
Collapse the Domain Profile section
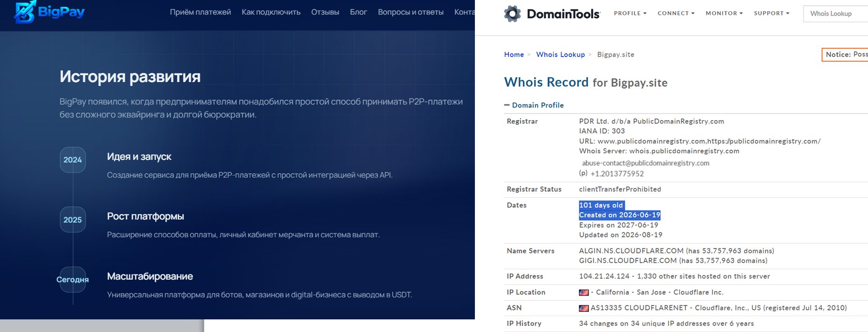tap(534, 105)
